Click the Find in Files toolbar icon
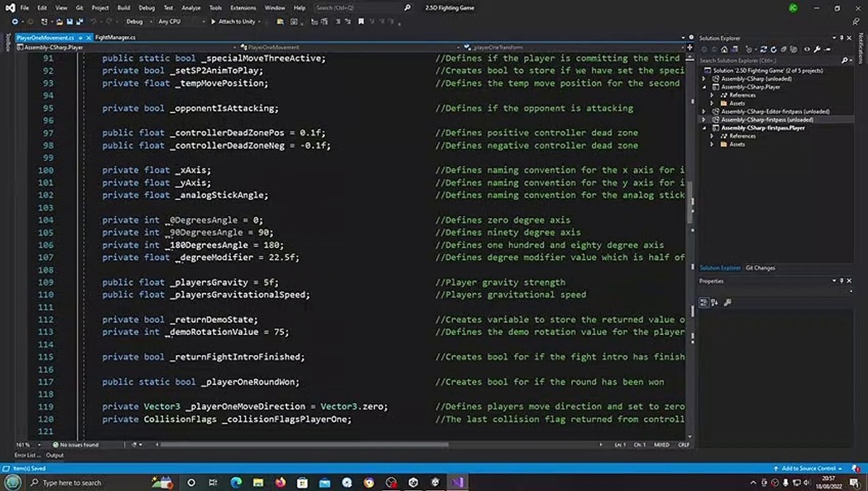The width and height of the screenshot is (868, 491). (x=279, y=22)
